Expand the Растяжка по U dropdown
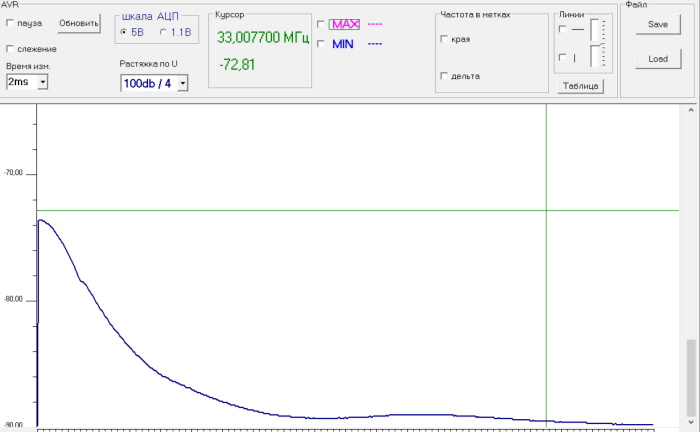The image size is (700, 432). tap(182, 84)
